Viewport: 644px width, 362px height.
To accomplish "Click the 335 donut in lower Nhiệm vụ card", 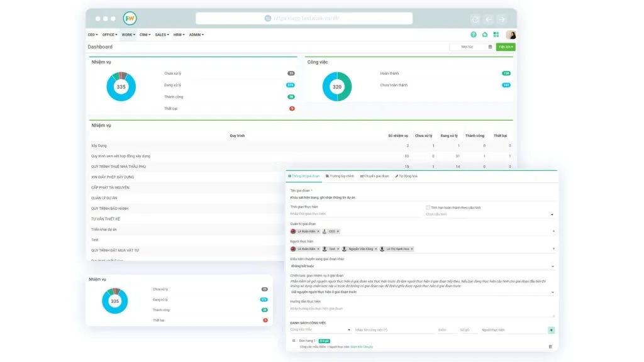I will pyautogui.click(x=114, y=301).
